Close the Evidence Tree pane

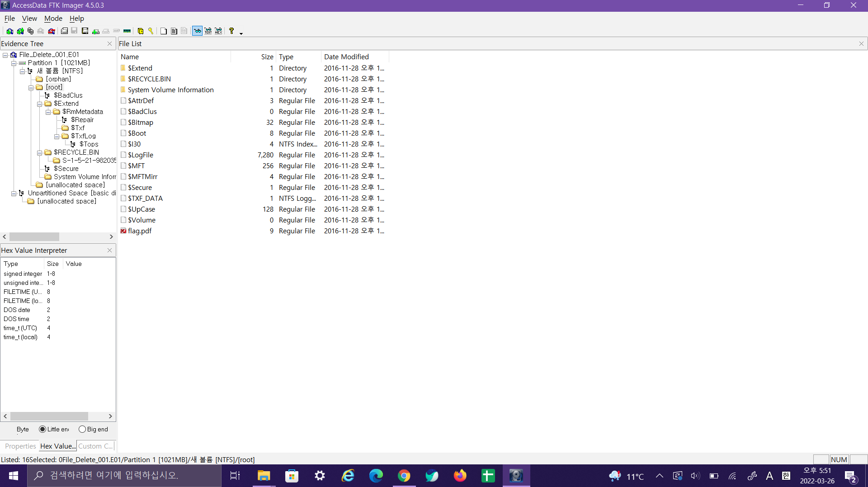[x=109, y=44]
